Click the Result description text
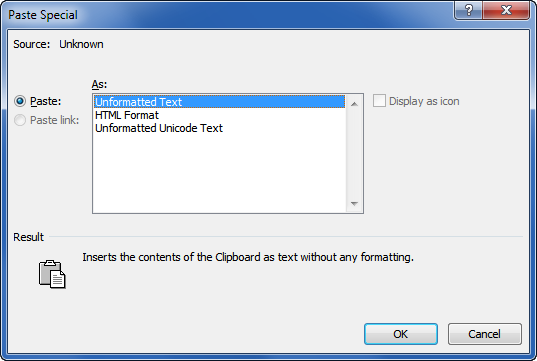537x361 pixels. coord(248,257)
